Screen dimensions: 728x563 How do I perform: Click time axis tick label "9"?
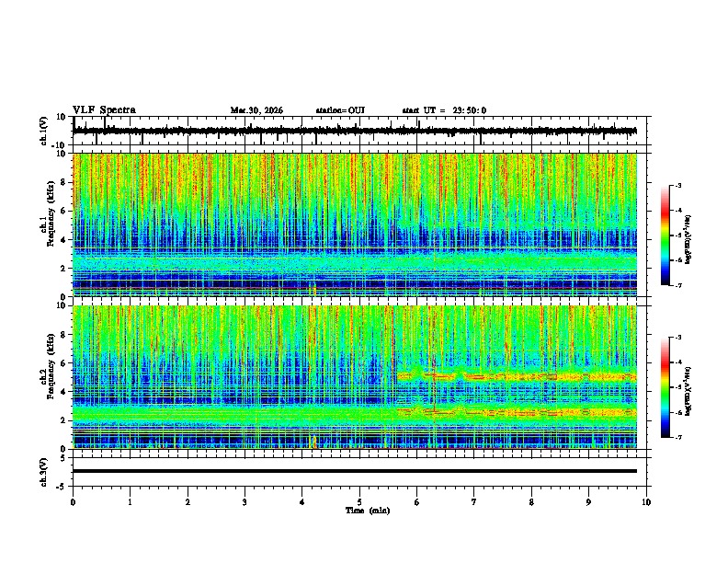588,502
